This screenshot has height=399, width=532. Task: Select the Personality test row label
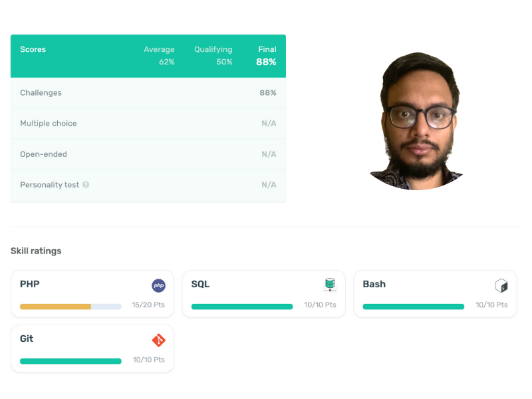click(49, 185)
